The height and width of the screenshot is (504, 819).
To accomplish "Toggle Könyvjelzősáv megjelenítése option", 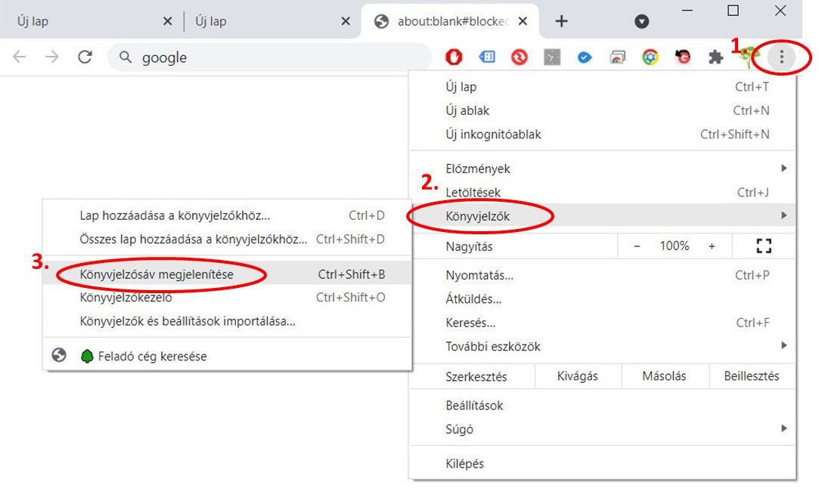I will (x=157, y=274).
